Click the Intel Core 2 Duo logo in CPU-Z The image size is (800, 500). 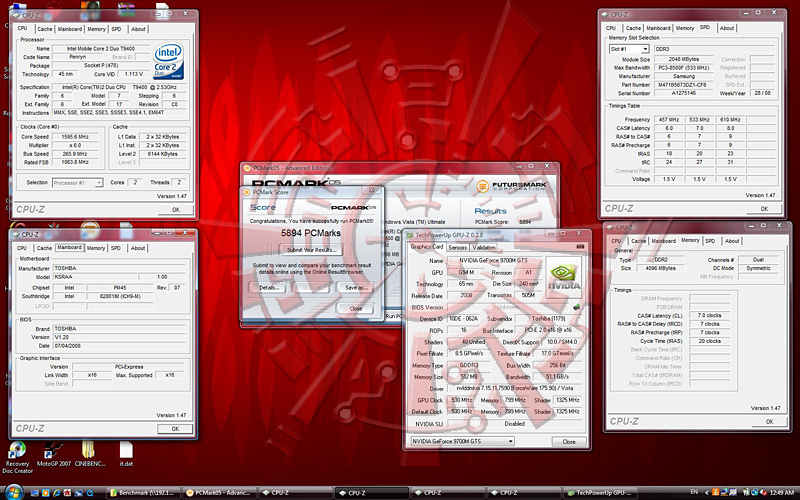168,61
